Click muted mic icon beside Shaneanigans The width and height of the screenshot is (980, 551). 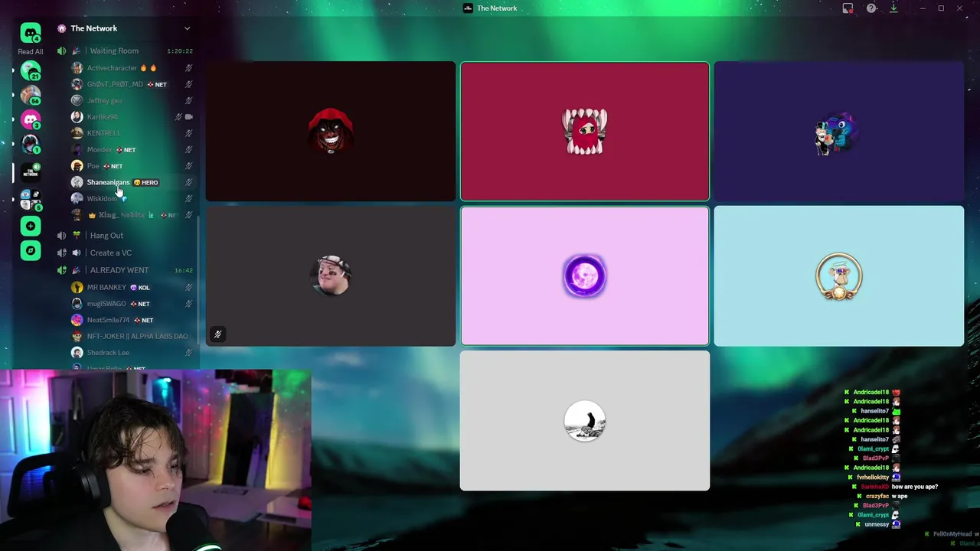188,182
